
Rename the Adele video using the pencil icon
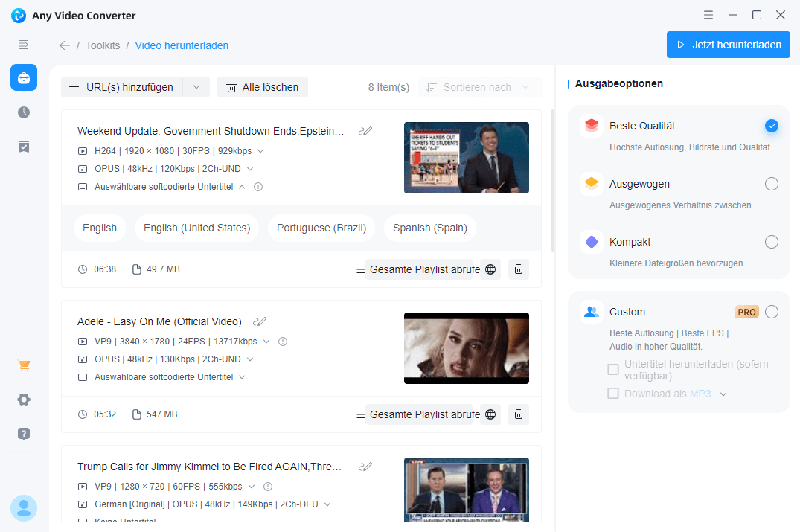point(260,321)
